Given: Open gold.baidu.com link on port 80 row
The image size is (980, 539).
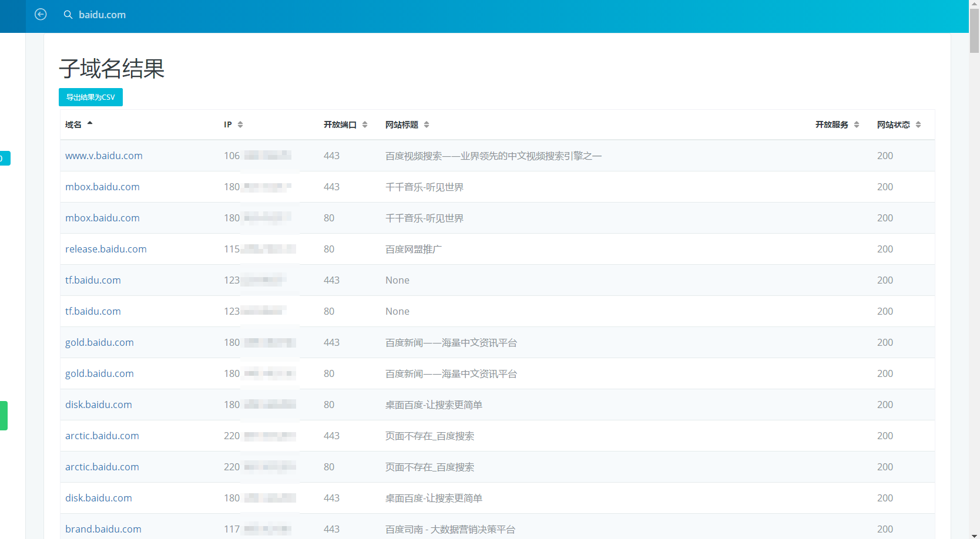Looking at the screenshot, I should [x=99, y=373].
